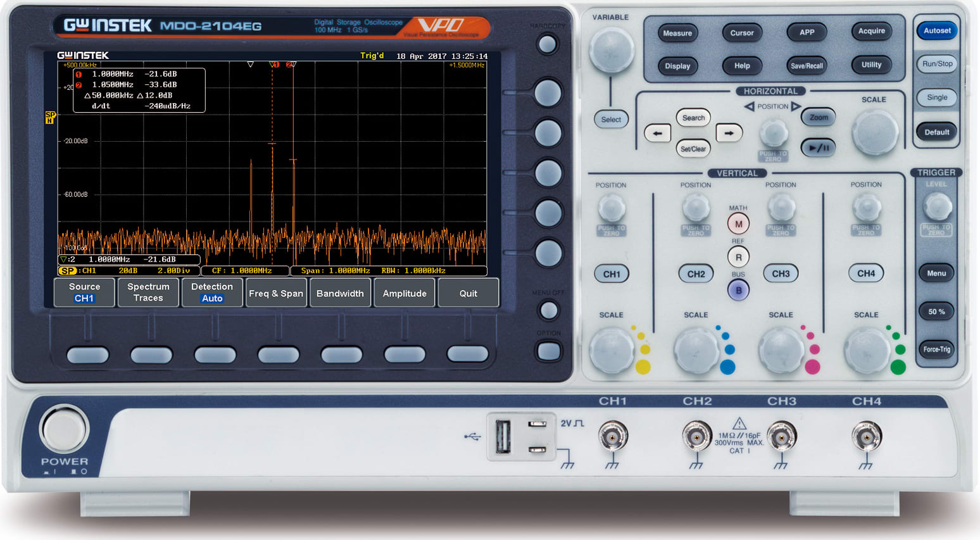Click the SP indicator on left of display

pos(51,118)
